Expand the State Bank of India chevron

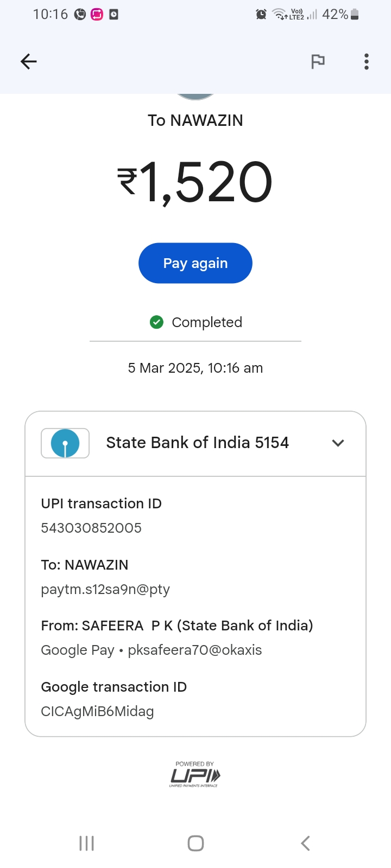coord(338,443)
